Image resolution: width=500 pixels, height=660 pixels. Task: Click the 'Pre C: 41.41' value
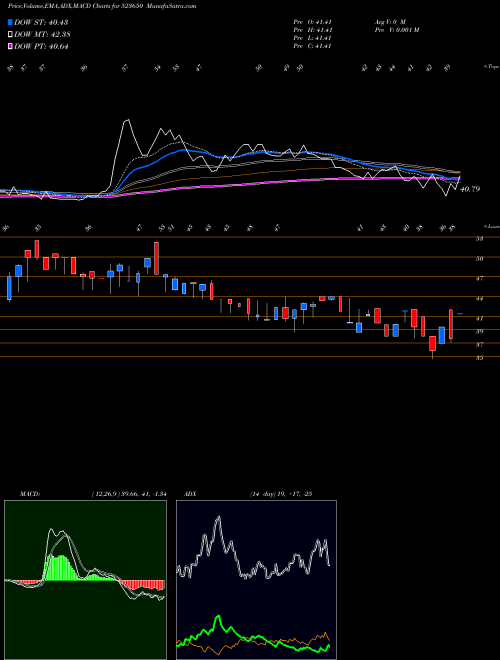click(x=314, y=46)
